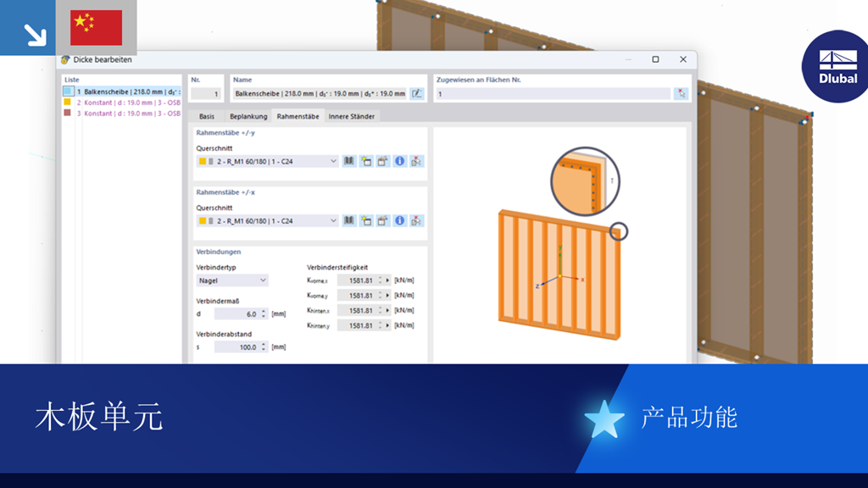Open arrow menu for K vorne,x stiffness
The height and width of the screenshot is (488, 868).
(x=387, y=280)
